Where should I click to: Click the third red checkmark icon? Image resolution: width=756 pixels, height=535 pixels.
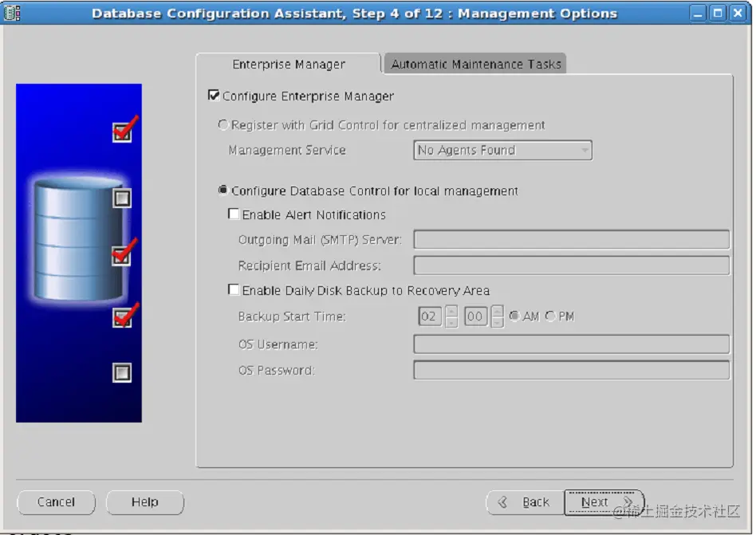[122, 316]
